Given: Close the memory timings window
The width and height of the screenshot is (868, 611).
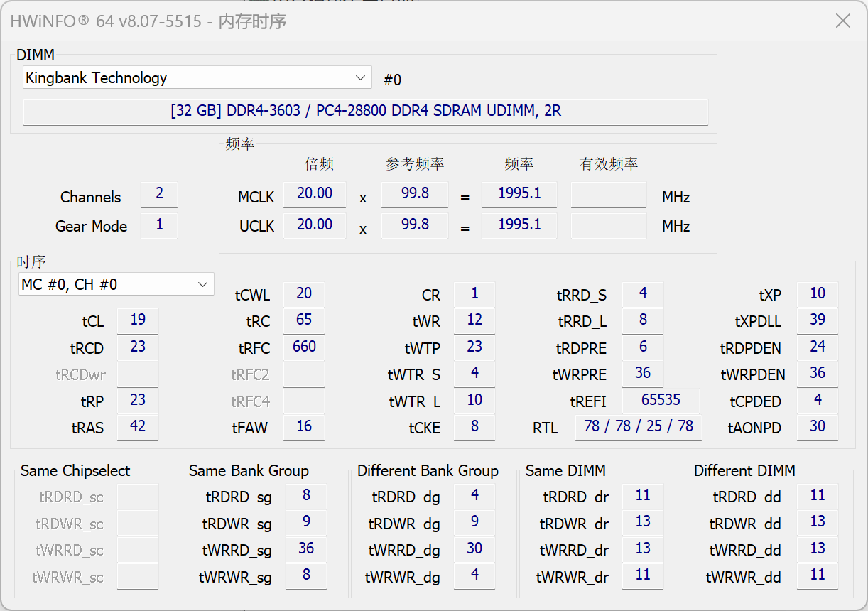Looking at the screenshot, I should click(x=843, y=21).
